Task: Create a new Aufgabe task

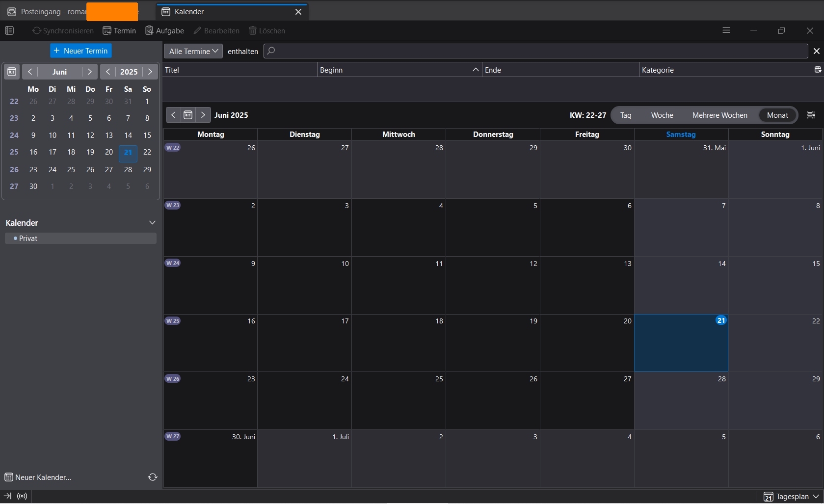Action: pyautogui.click(x=165, y=30)
